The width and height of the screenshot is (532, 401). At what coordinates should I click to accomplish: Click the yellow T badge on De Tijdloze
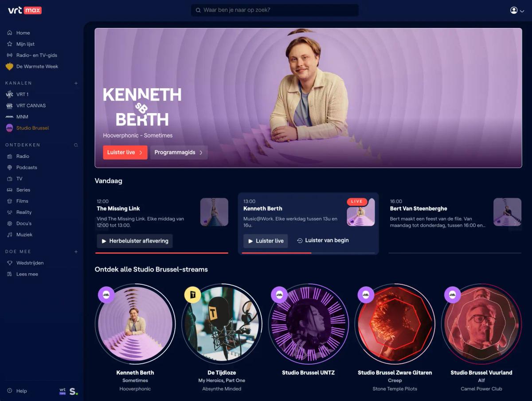[193, 295]
